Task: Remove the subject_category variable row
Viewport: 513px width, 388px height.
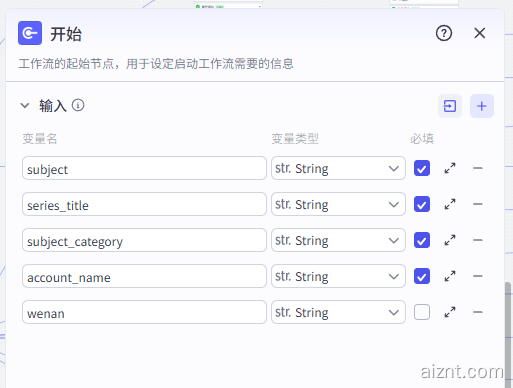Action: click(478, 240)
